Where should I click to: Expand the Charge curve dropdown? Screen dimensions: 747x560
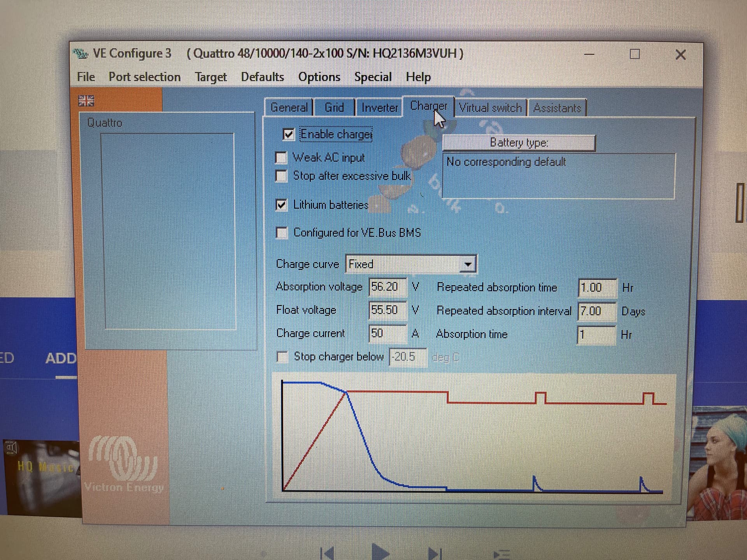pos(468,264)
